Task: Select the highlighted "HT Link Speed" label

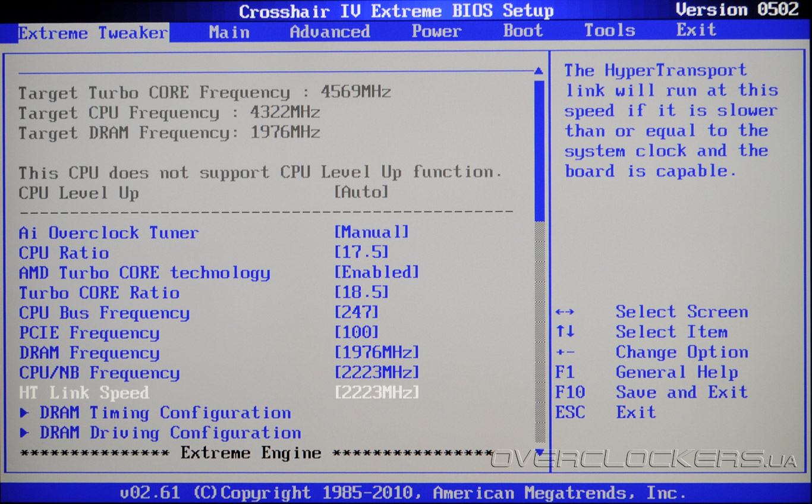Action: click(84, 393)
